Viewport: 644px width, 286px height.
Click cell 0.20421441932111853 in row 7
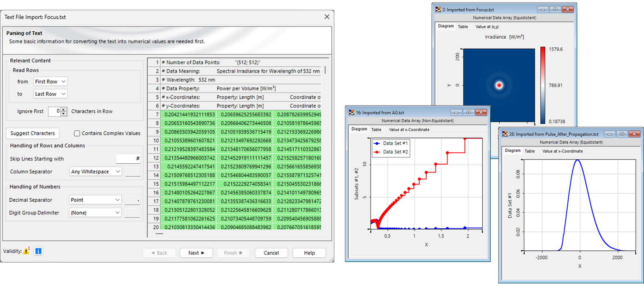click(188, 114)
